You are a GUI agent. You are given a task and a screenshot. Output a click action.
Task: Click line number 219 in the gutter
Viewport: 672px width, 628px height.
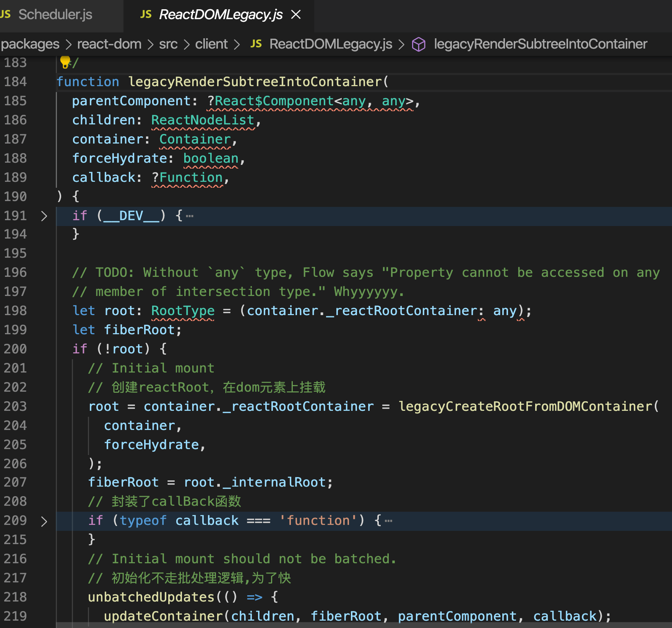click(x=15, y=616)
